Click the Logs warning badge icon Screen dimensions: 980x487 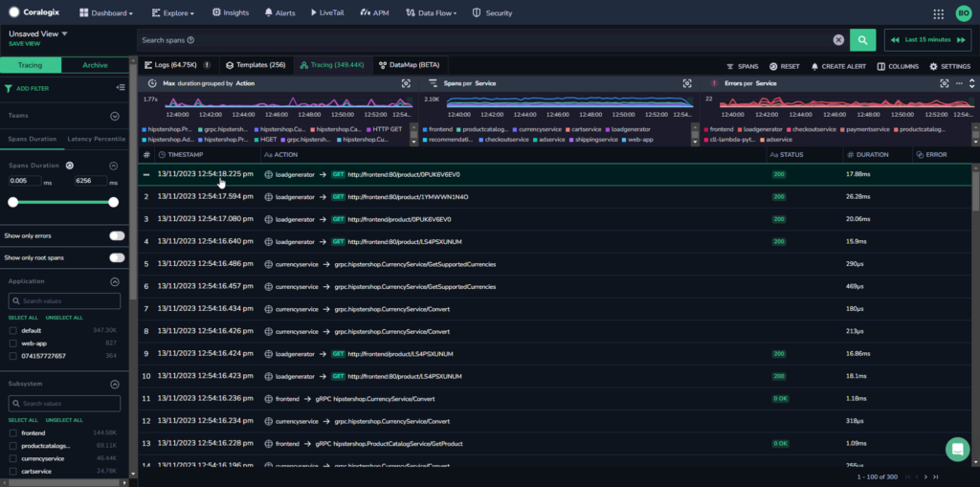pyautogui.click(x=207, y=65)
